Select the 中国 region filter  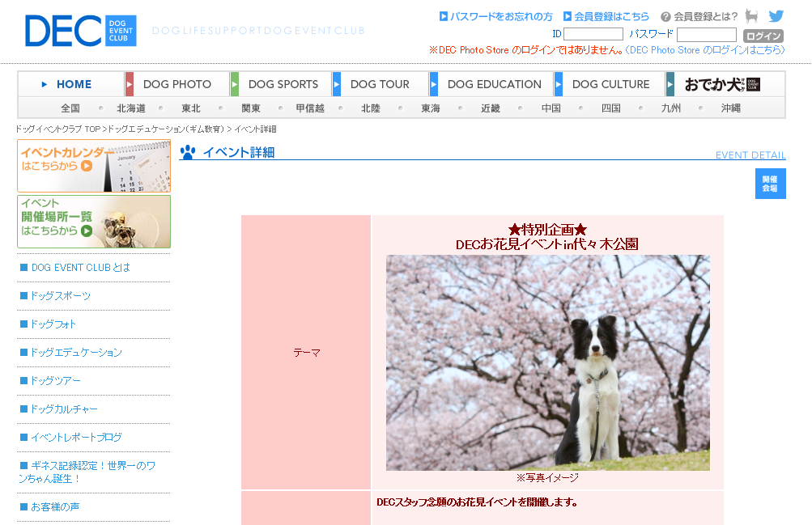[x=551, y=108]
